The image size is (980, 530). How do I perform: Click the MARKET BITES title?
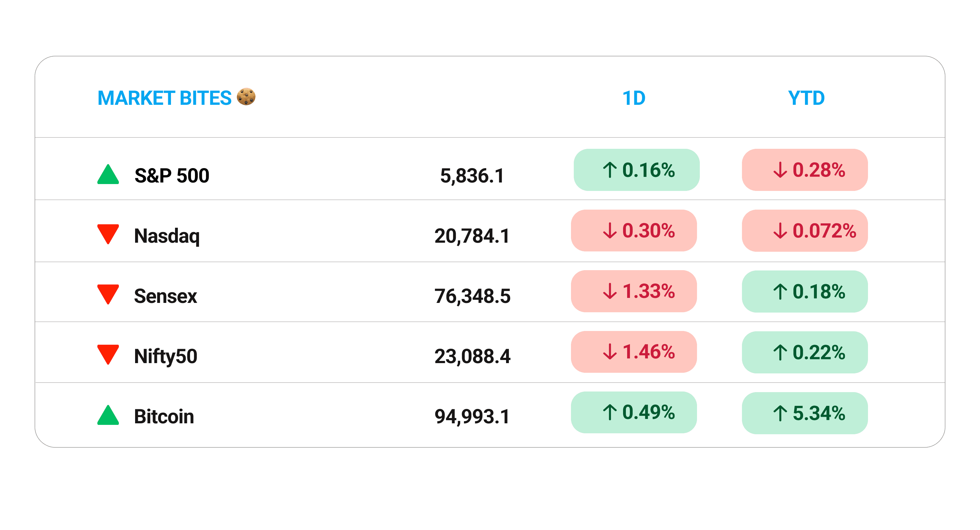(x=164, y=98)
